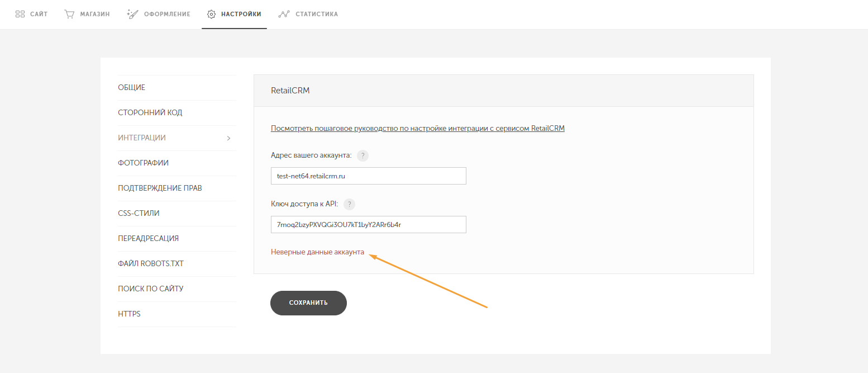Click the chart icon beside СТАТИСТИКА
Image resolution: width=868 pixels, height=373 pixels.
284,14
